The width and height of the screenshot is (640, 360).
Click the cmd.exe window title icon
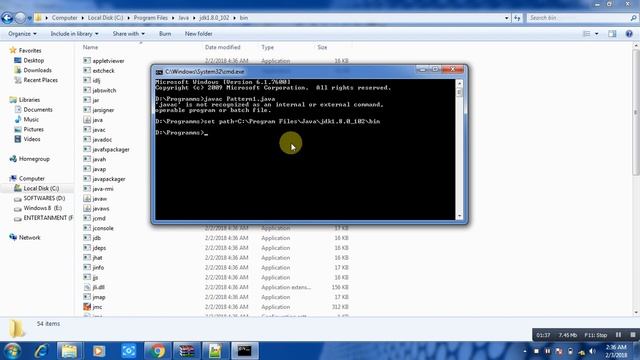159,72
